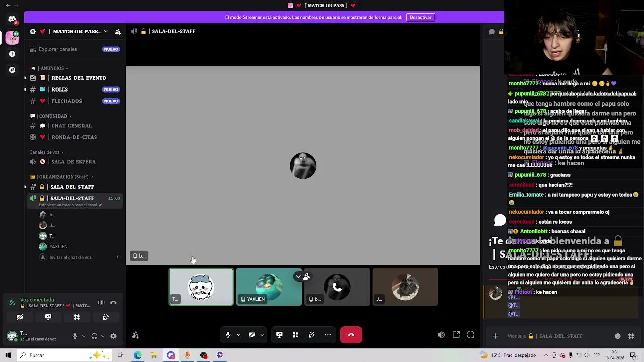Open Discord direct messages home icon
The width and height of the screenshot is (644, 362).
12,20
